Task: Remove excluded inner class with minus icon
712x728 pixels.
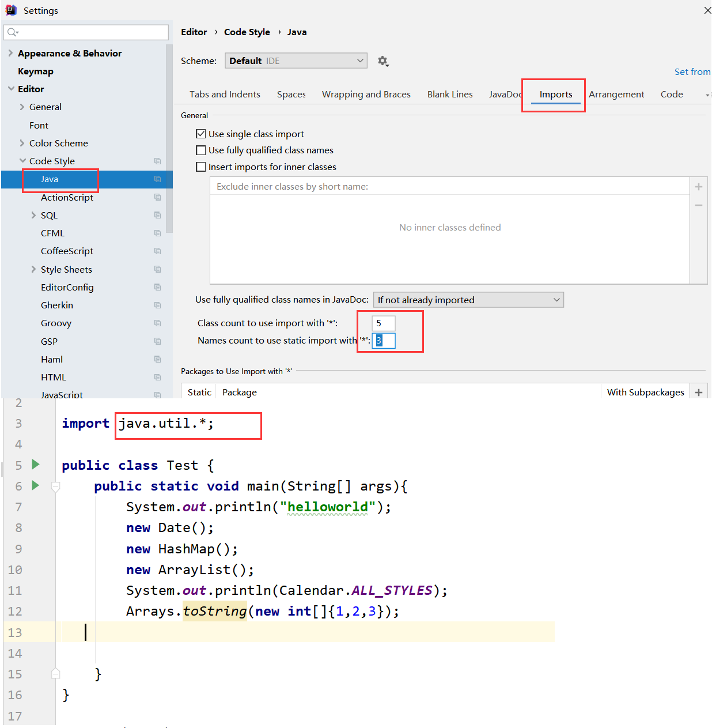Action: click(x=699, y=205)
